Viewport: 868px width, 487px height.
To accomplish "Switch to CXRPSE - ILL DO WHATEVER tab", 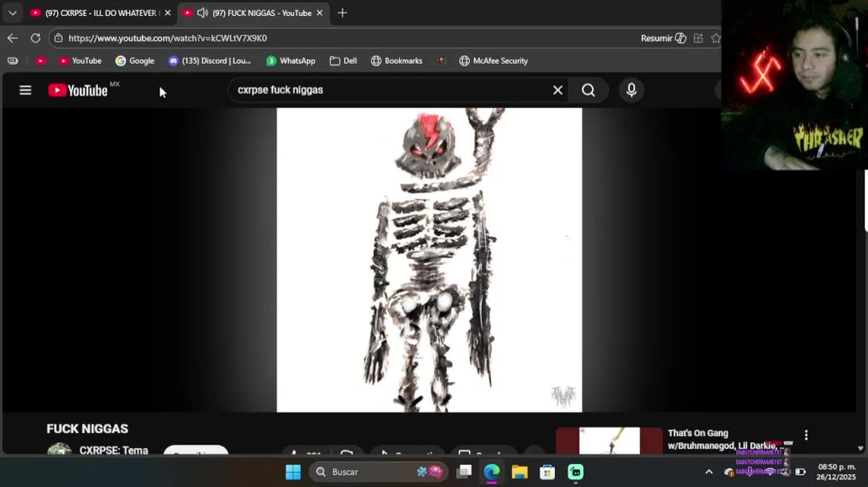I will tap(101, 13).
